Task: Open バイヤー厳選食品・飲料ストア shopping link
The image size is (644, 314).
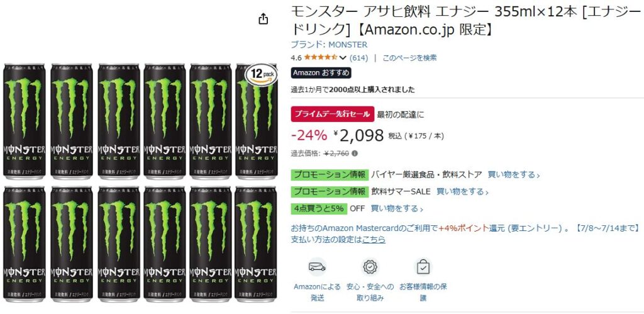Action: pos(513,175)
